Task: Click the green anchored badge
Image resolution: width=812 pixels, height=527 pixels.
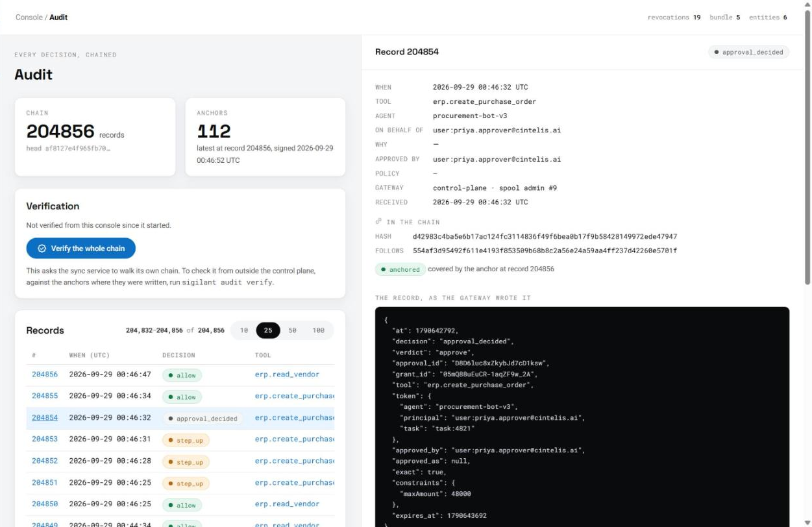Action: 400,269
